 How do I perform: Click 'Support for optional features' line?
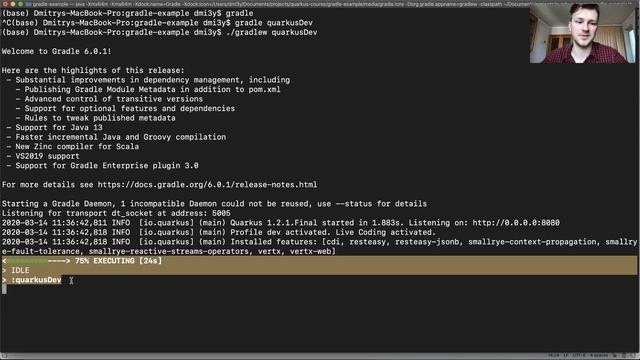[x=125, y=109]
